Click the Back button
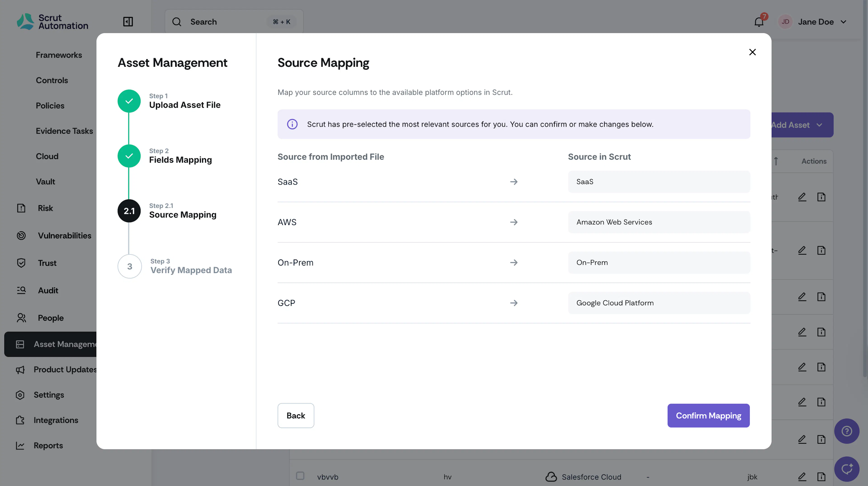Viewport: 868px width, 486px height. point(295,416)
